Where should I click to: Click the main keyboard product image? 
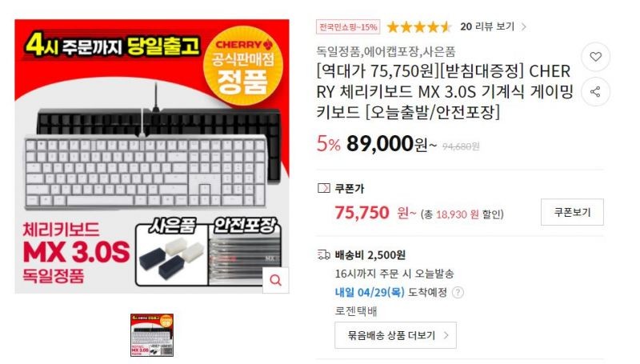(152, 156)
